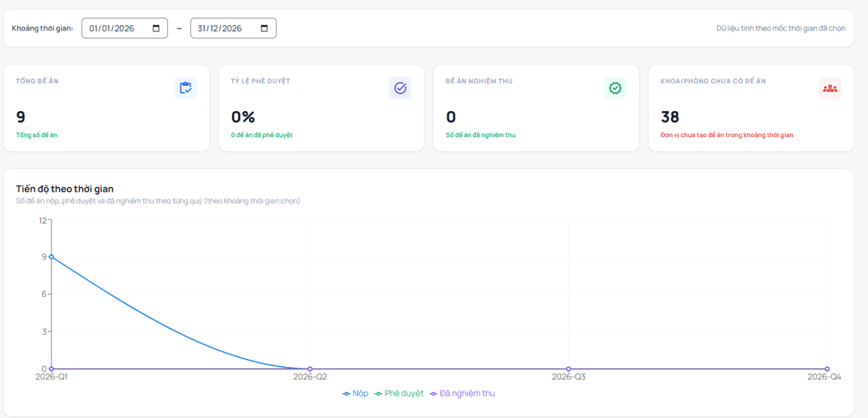The image size is (868, 418).
Task: Click the checkmark icon on Tỷ lệ phê duyệt card
Action: point(400,88)
